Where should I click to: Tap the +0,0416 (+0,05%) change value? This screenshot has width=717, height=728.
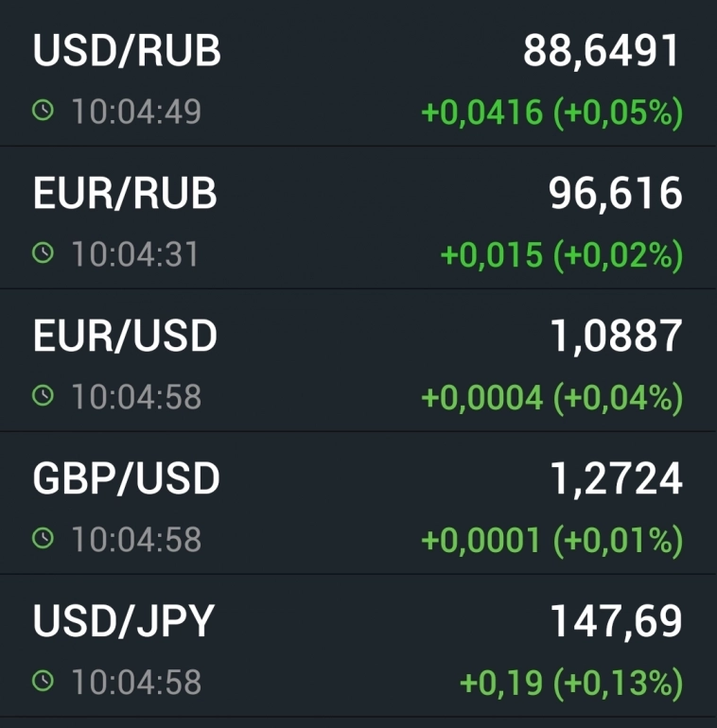click(x=551, y=113)
